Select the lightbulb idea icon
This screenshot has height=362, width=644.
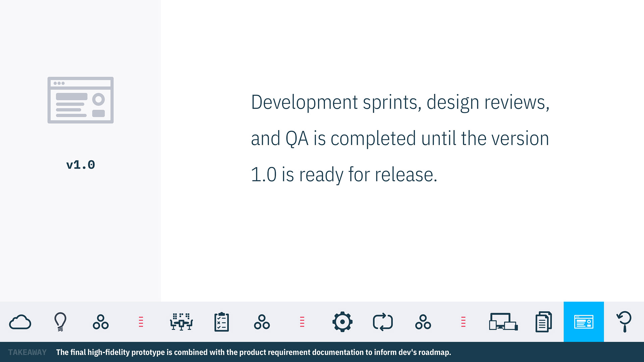click(x=60, y=322)
